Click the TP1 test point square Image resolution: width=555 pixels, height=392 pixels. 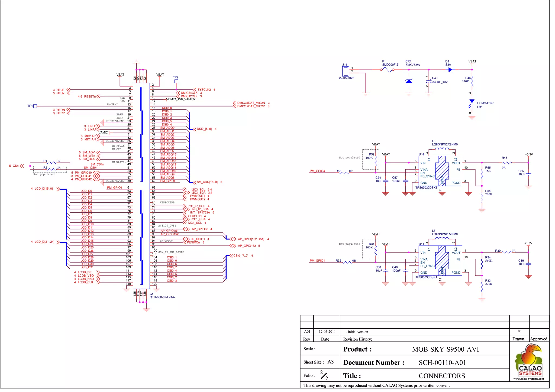point(35,106)
